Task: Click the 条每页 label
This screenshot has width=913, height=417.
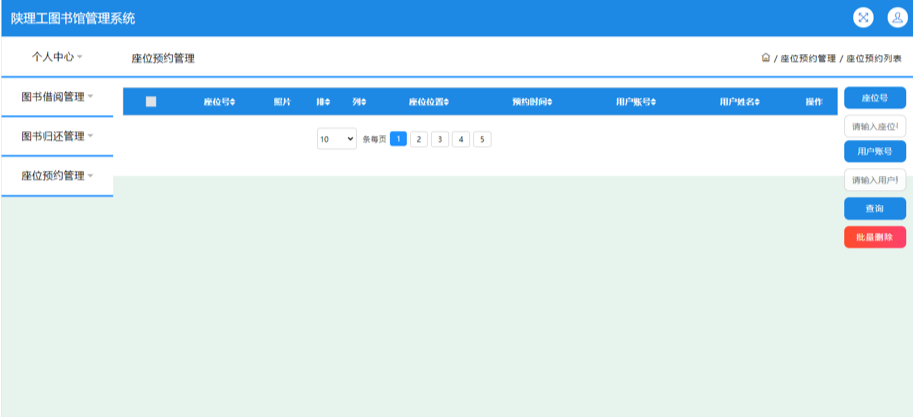Action: [x=374, y=140]
